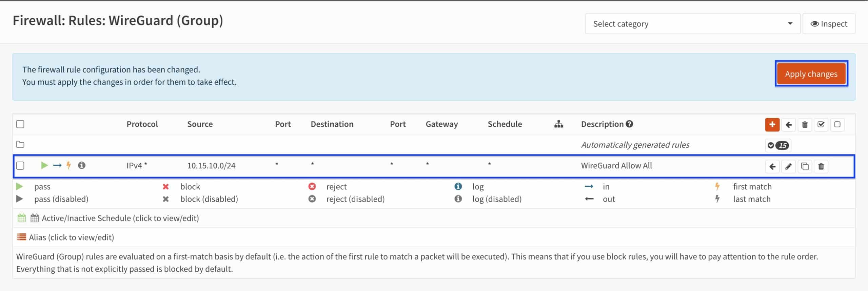Tick the WireGuard Allow All rule checkbox
The width and height of the screenshot is (868, 291).
[x=20, y=165]
